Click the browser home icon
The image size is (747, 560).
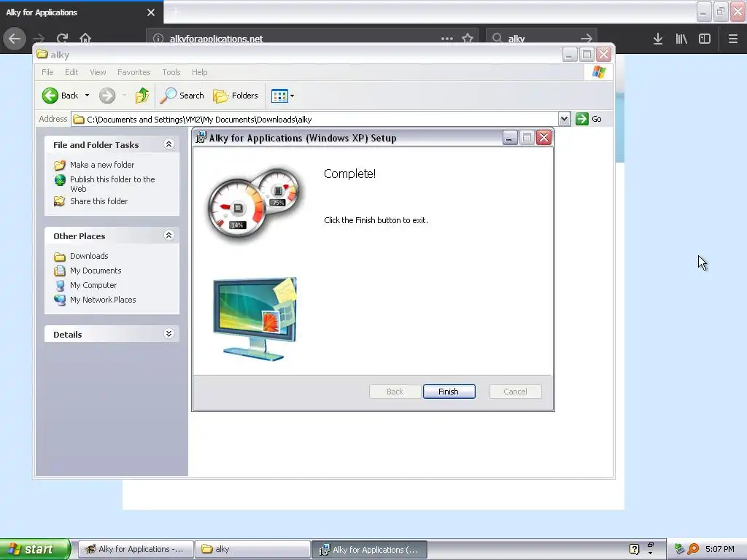pos(85,38)
